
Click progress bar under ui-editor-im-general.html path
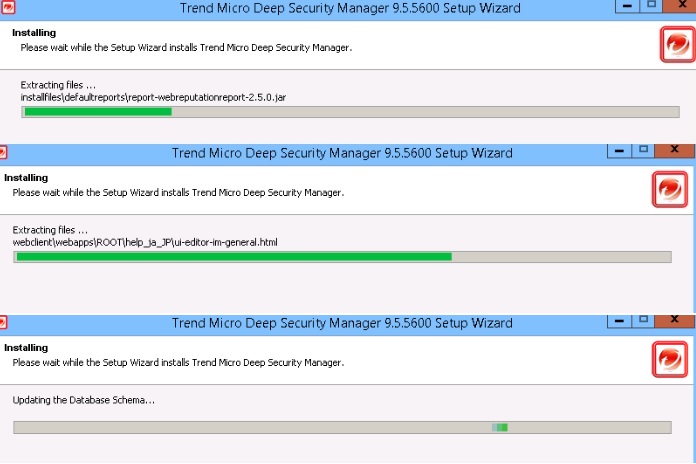click(x=342, y=257)
